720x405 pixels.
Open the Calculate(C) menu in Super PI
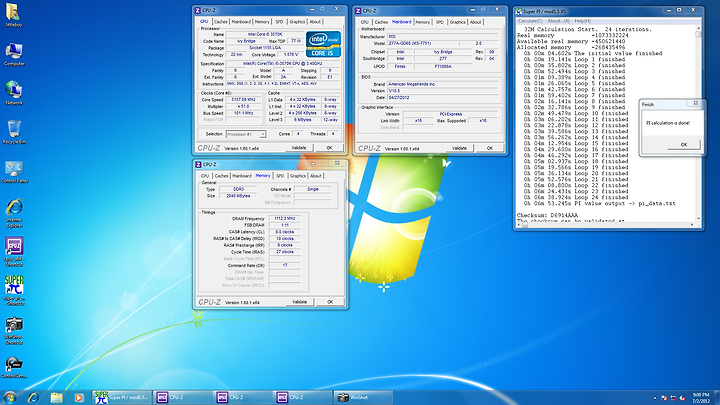click(530, 21)
